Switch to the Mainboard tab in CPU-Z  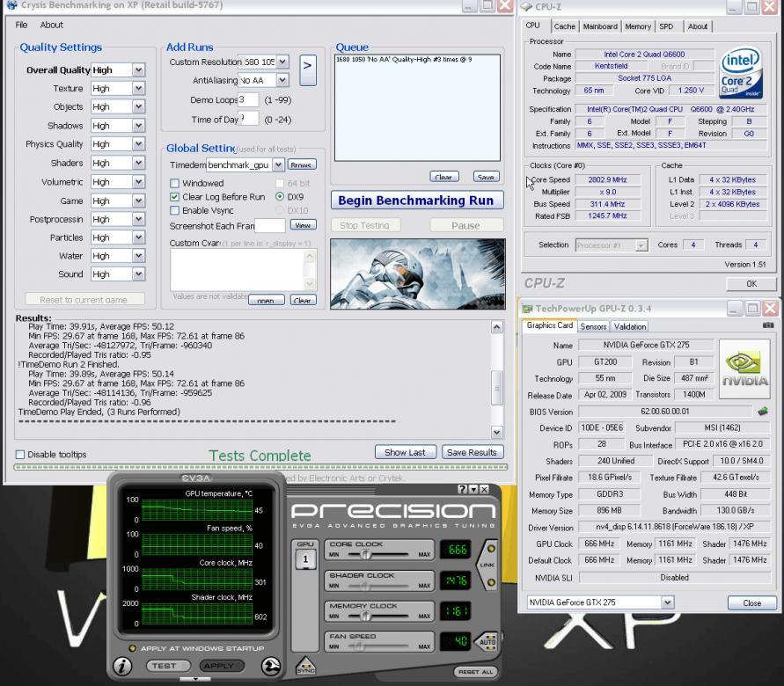(600, 26)
